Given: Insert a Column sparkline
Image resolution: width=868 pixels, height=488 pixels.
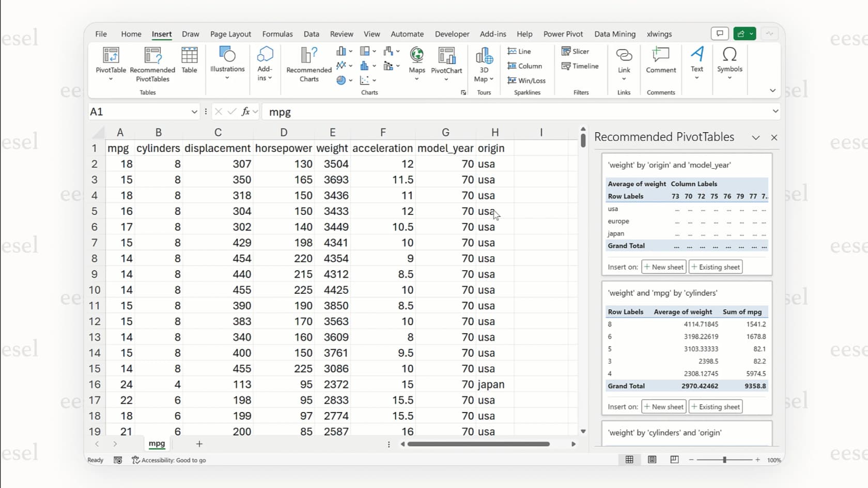Looking at the screenshot, I should pos(525,66).
